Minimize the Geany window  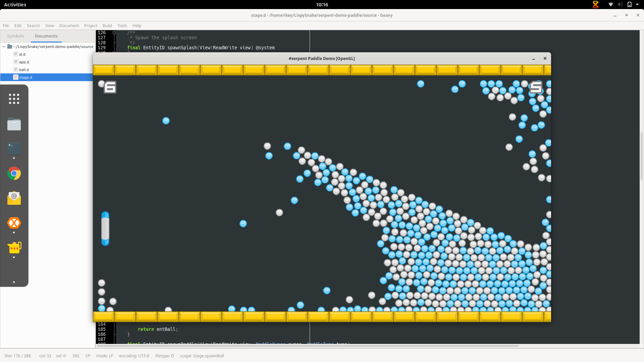click(615, 15)
